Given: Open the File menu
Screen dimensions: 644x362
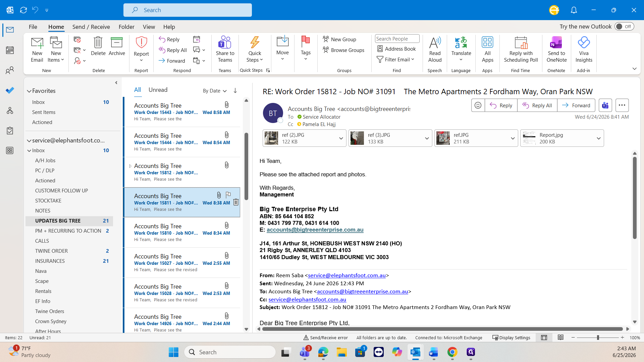Looking at the screenshot, I should (33, 27).
